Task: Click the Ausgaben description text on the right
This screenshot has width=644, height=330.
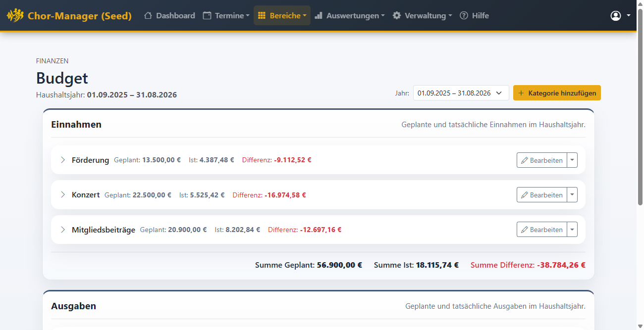Action: pos(495,306)
